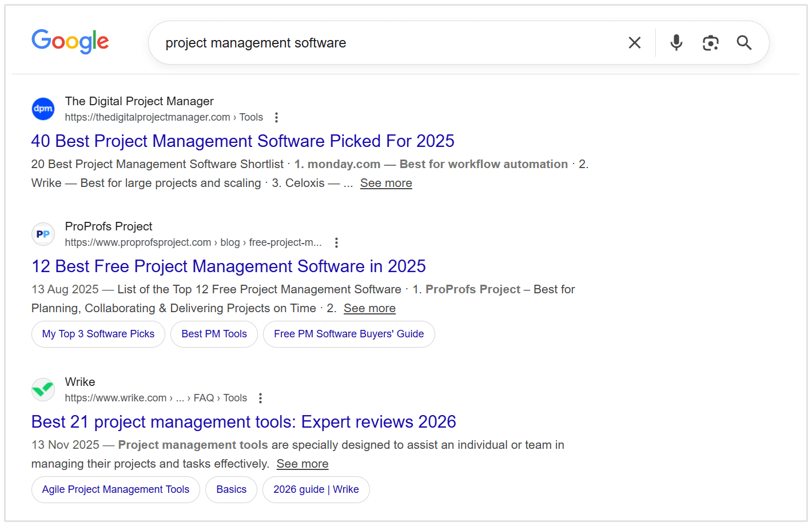Select the My Top 3 Software Picks chip
The width and height of the screenshot is (812, 526).
coord(98,334)
